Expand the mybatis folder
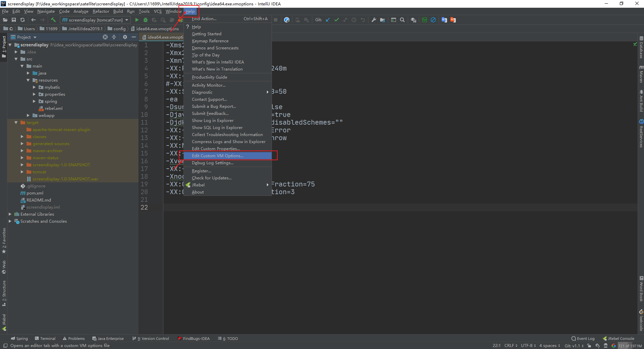 (34, 87)
